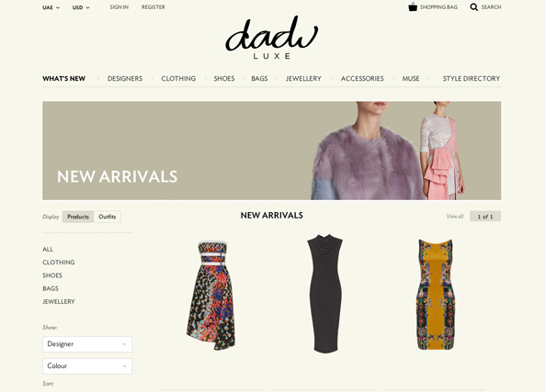546x392 pixels.
Task: Click the Sign In link
Action: coord(119,7)
